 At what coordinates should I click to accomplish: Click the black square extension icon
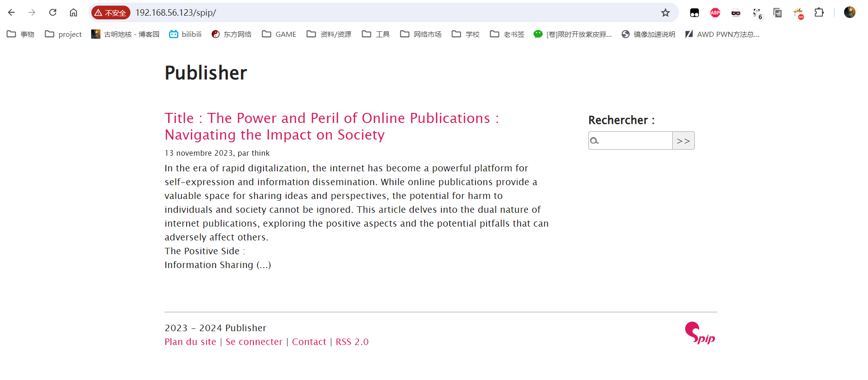tap(694, 13)
